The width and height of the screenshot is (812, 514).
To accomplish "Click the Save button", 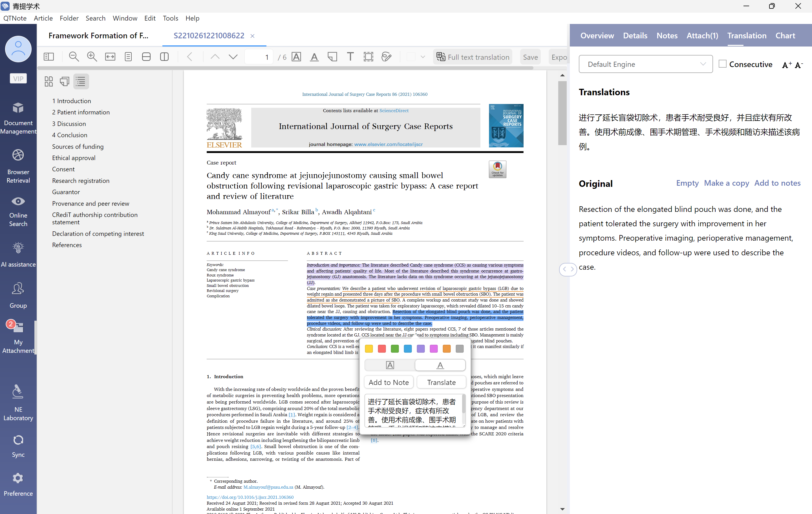I will click(x=530, y=57).
